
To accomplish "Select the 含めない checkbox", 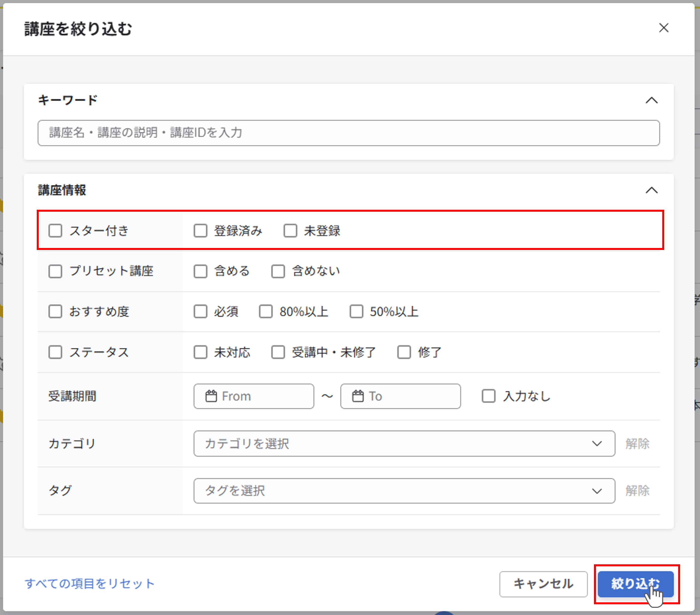I will pos(278,271).
